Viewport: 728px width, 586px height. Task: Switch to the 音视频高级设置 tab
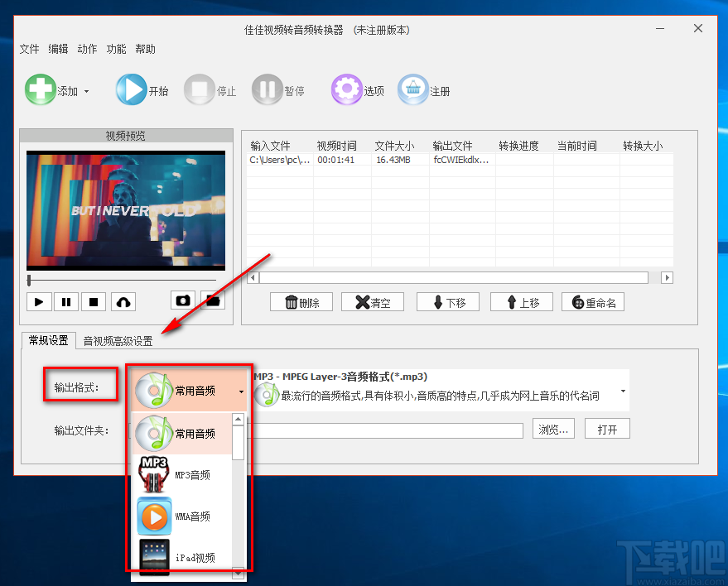(x=118, y=340)
